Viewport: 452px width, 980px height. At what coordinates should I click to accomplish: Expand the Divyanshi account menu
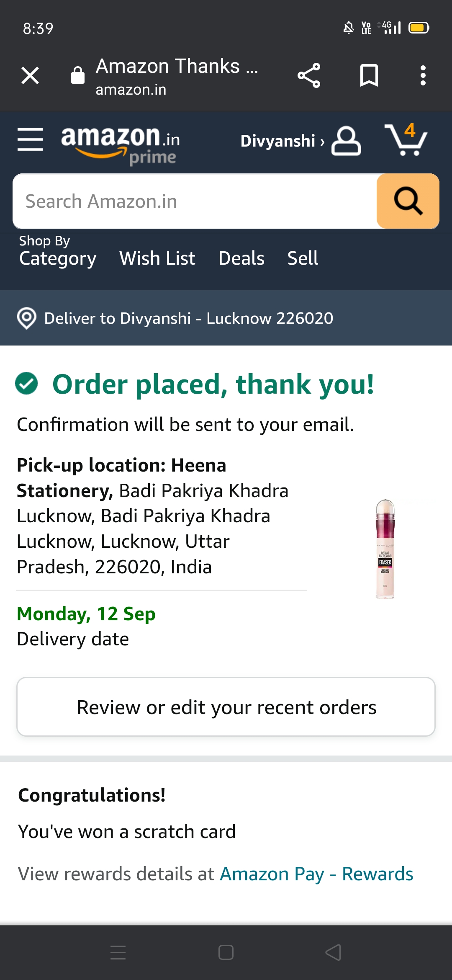(x=282, y=141)
